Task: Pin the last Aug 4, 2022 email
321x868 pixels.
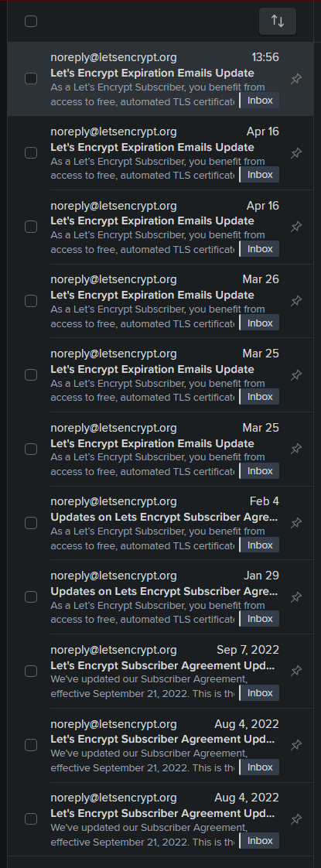Action: pyautogui.click(x=296, y=818)
